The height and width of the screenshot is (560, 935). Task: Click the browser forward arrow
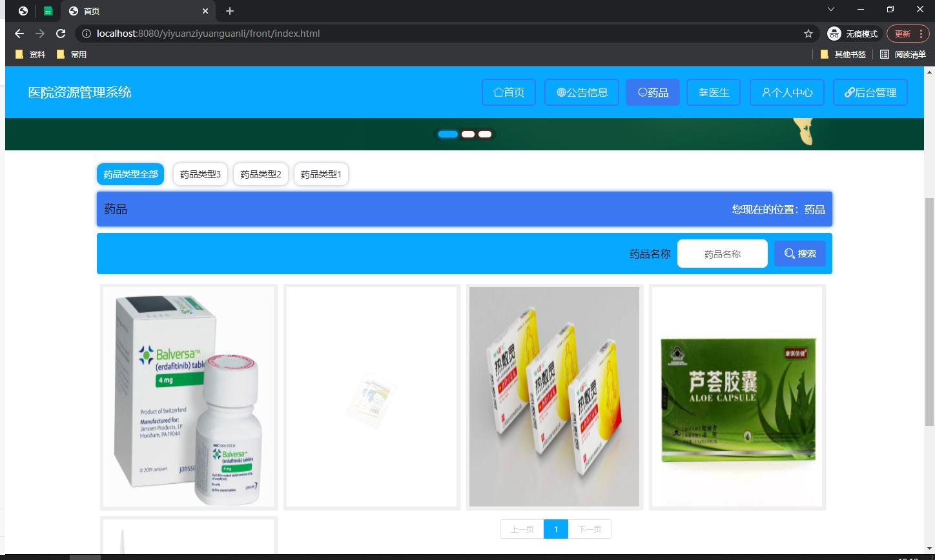(40, 34)
